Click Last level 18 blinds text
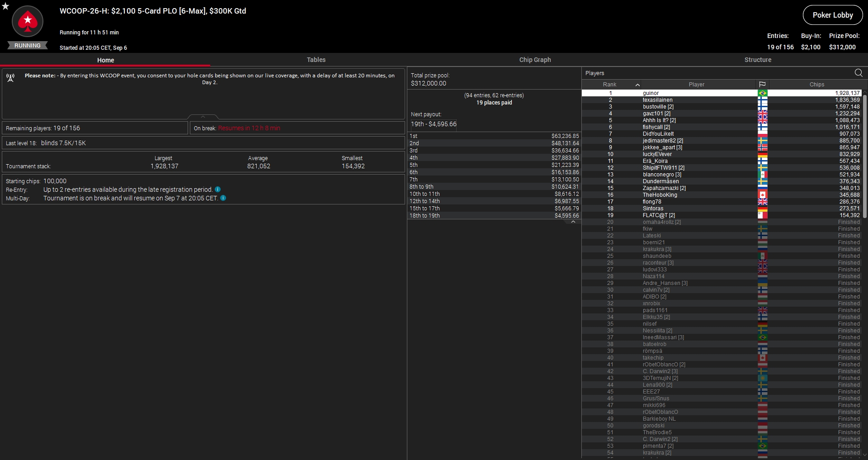Screen dimensions: 868x460 [46, 143]
